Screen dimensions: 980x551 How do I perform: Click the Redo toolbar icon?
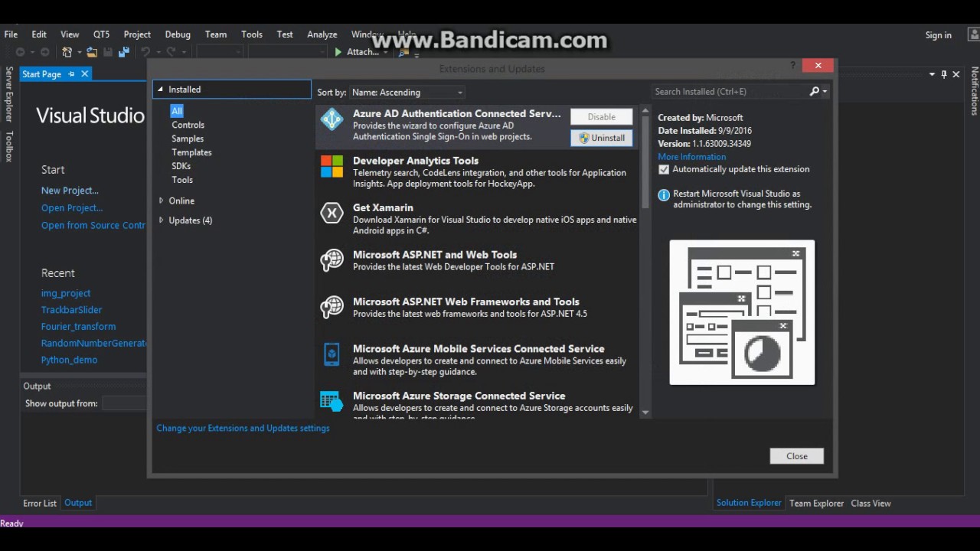click(171, 52)
